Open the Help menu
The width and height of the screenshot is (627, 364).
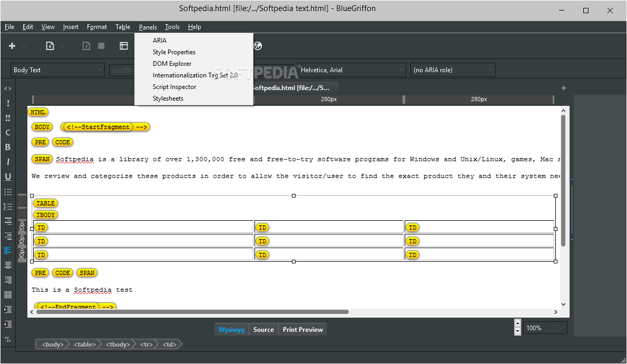pyautogui.click(x=194, y=27)
